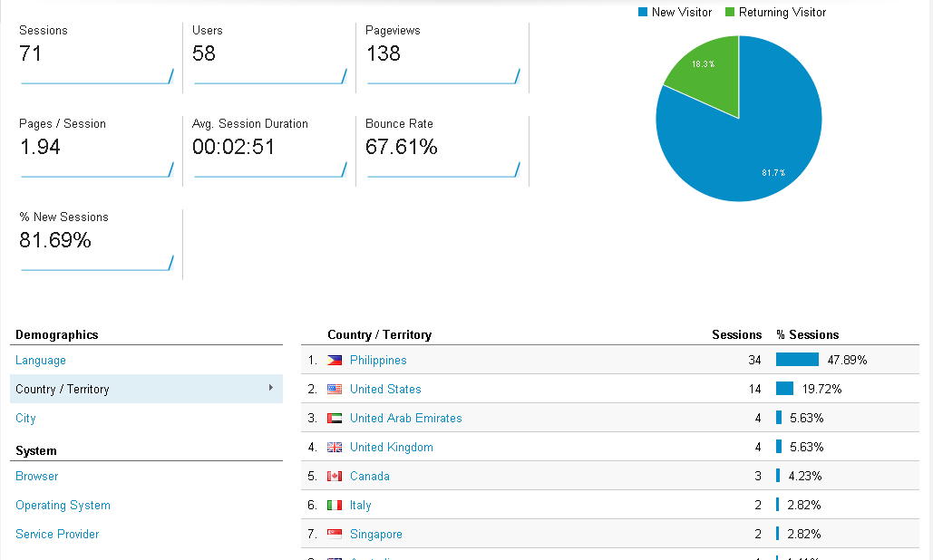Click the Pages / Session sparkline
Viewport: 933px width, 560px height.
pyautogui.click(x=97, y=169)
